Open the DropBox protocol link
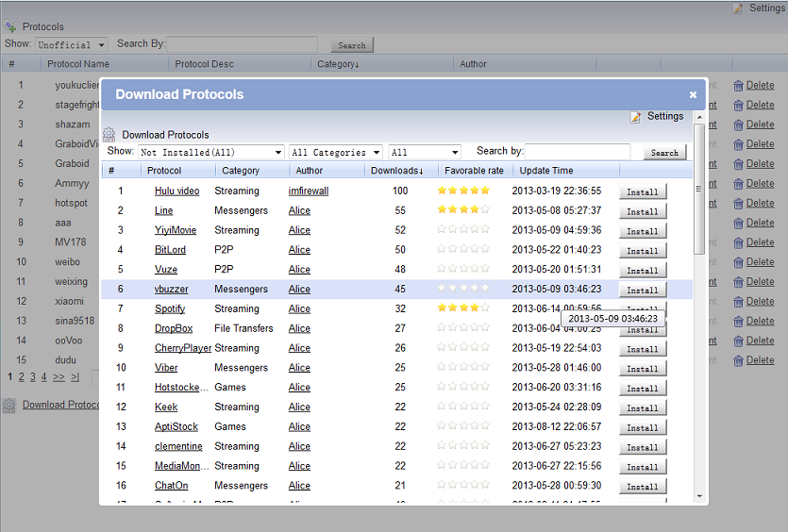 pos(174,328)
